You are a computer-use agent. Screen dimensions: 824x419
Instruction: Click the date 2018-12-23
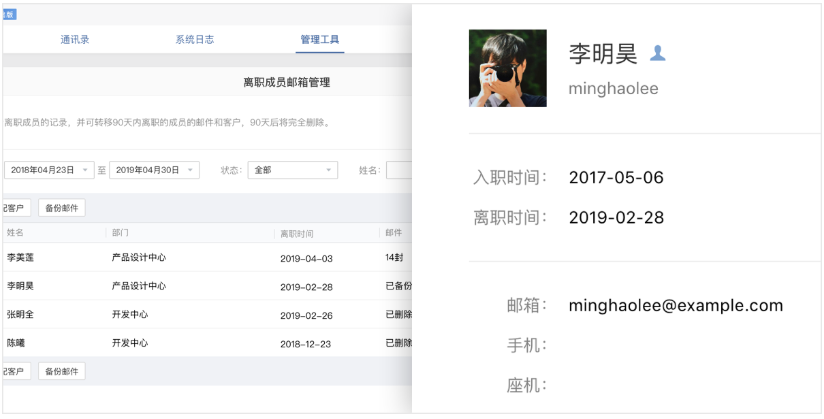pos(306,344)
